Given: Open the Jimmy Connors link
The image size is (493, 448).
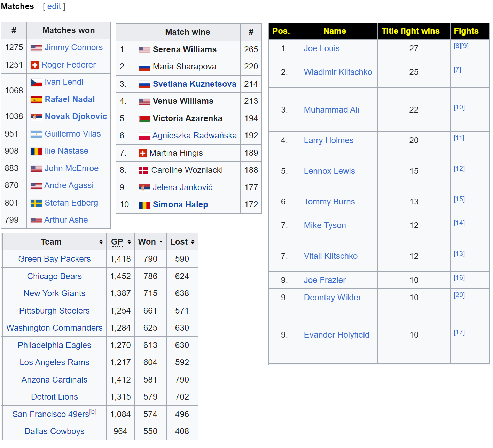Looking at the screenshot, I should pyautogui.click(x=73, y=47).
